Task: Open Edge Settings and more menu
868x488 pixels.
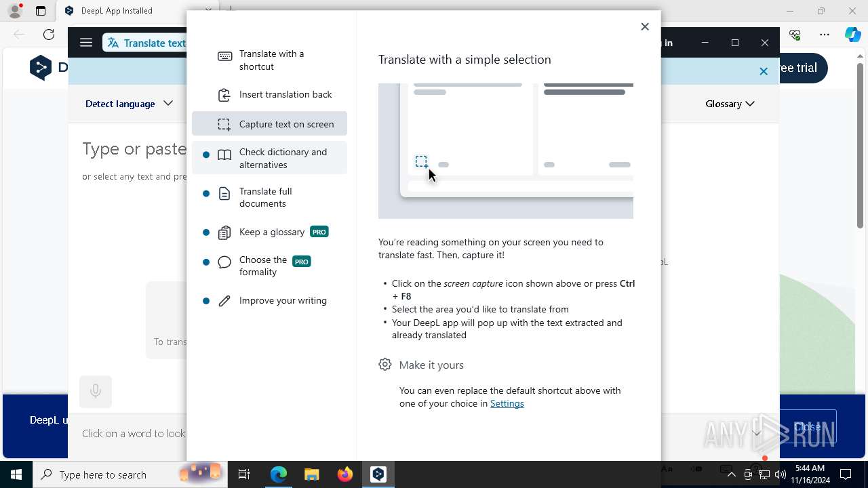Action: pyautogui.click(x=825, y=35)
